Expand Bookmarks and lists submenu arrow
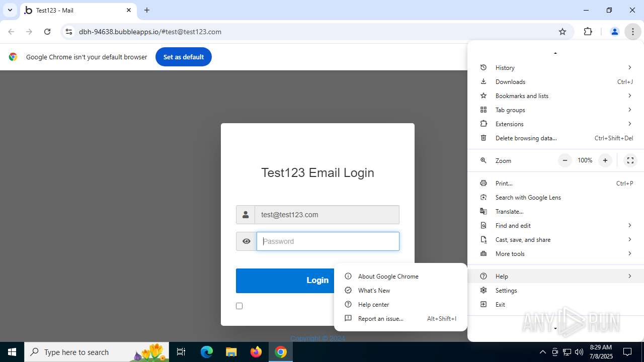 (x=629, y=96)
